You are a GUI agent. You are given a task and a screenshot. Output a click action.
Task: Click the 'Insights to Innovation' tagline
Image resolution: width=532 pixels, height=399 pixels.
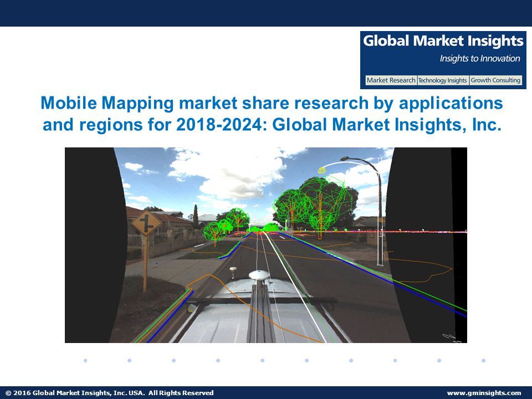(480, 59)
